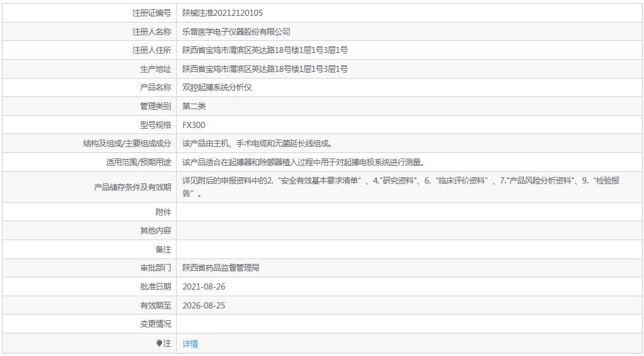Click the 变更情况 label

tap(155, 324)
